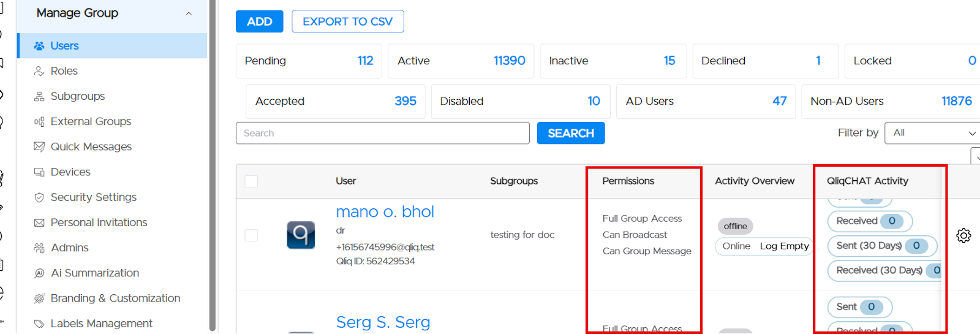Click the Branding & Customization icon
Image resolution: width=980 pixels, height=334 pixels.
39,298
